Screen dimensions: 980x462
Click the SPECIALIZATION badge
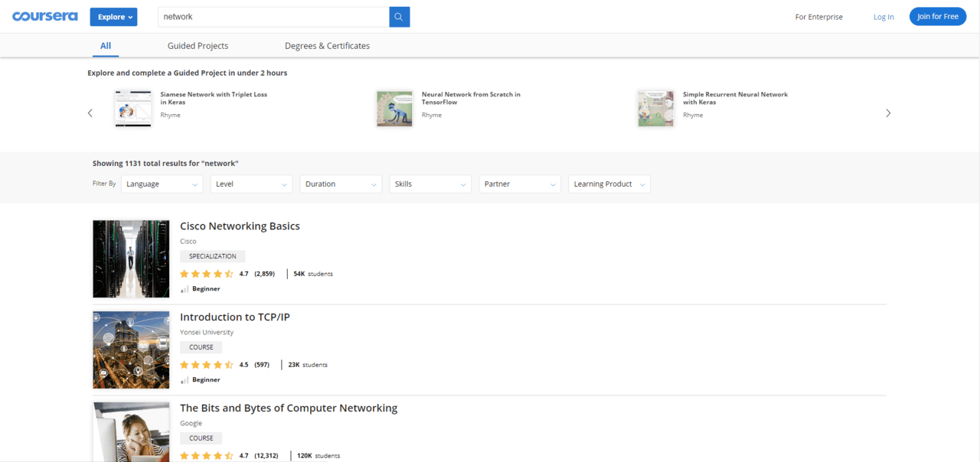coord(213,256)
